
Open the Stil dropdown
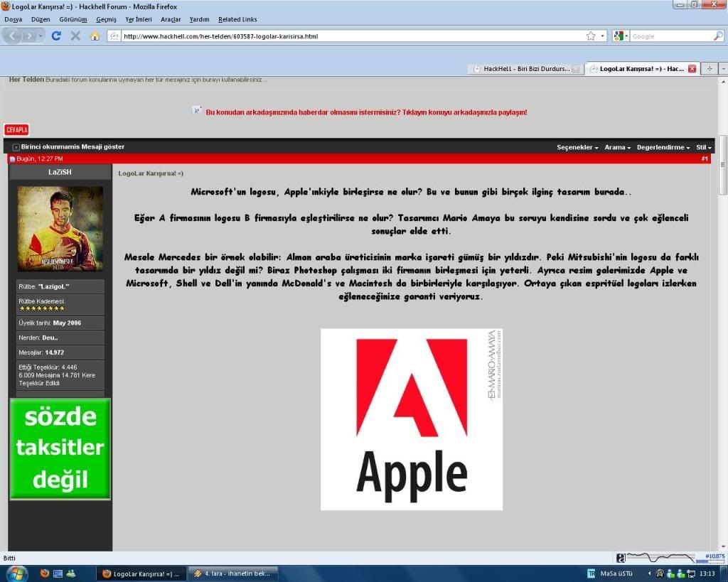(x=703, y=147)
